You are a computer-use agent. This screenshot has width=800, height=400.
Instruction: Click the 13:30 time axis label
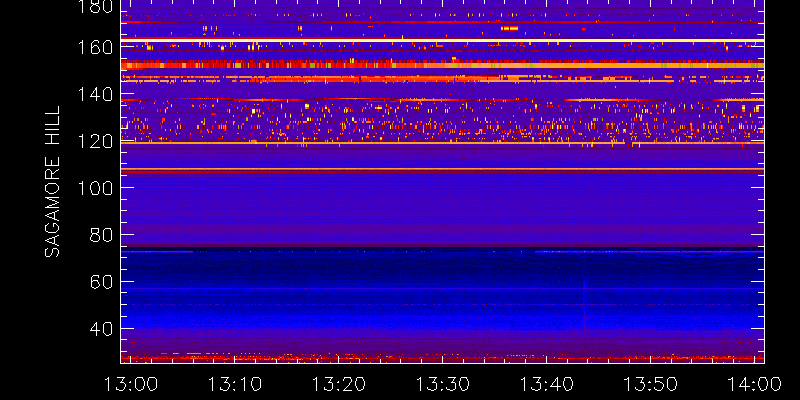tap(442, 384)
